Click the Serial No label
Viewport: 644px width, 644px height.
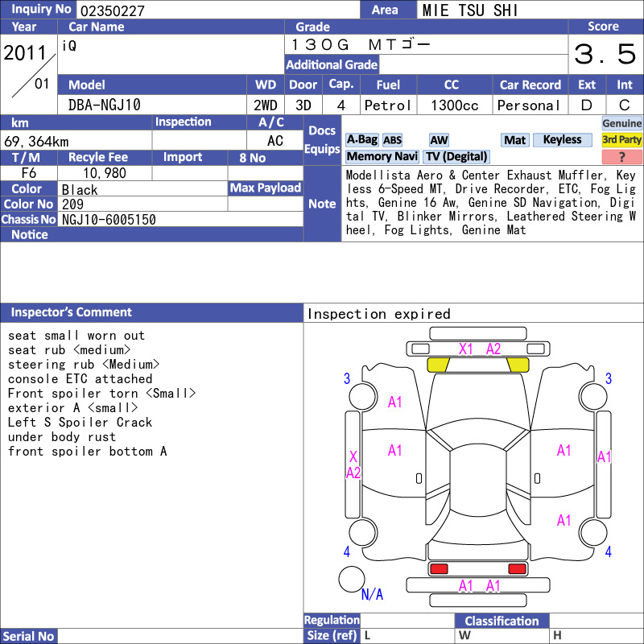click(x=29, y=636)
